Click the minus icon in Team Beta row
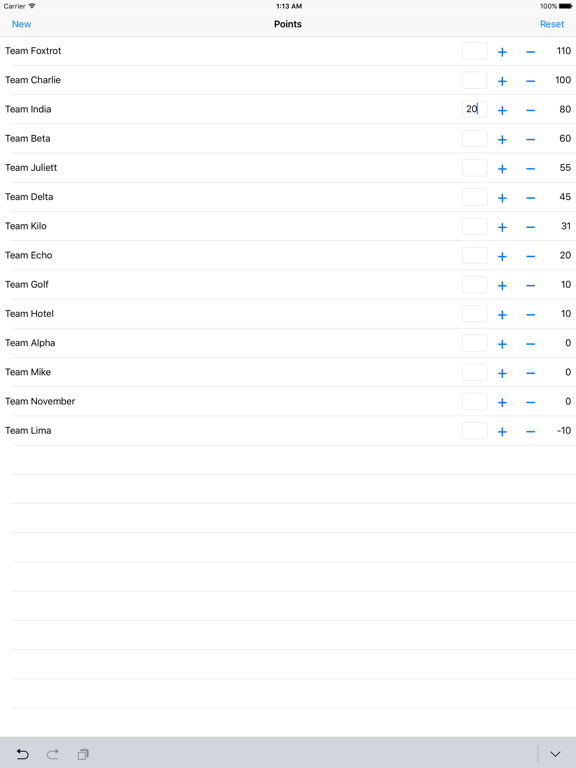The image size is (576, 768). (x=530, y=140)
